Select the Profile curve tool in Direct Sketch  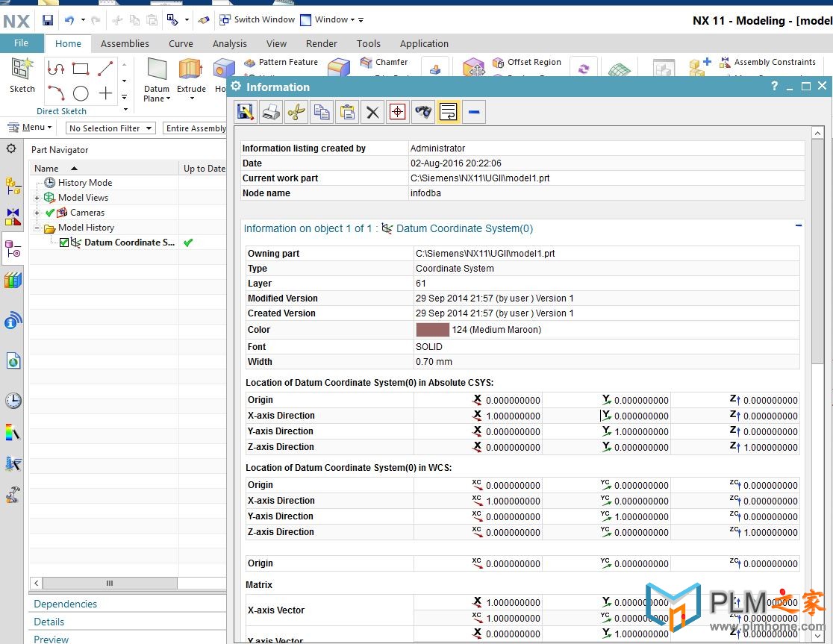56,68
